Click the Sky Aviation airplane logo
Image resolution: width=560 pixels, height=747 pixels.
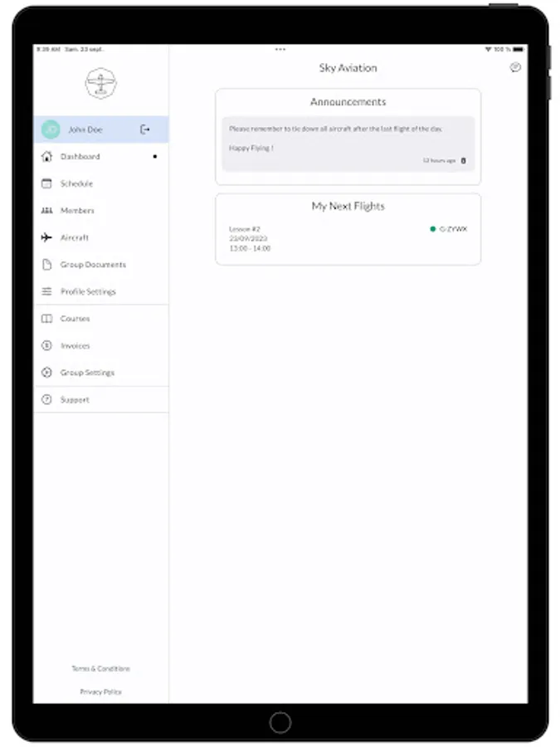coord(100,83)
